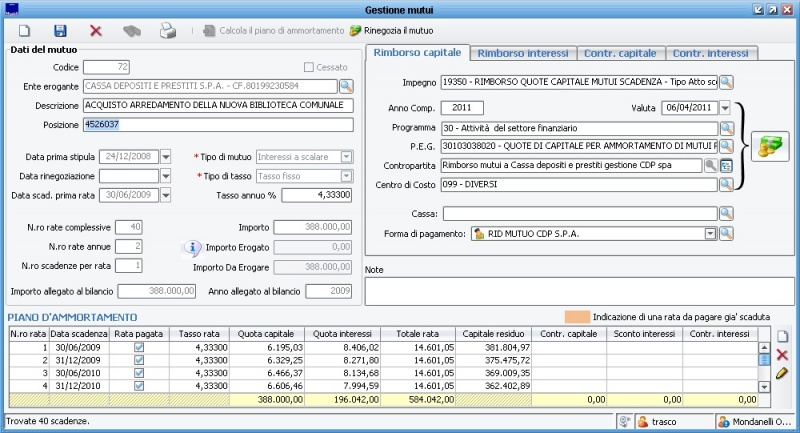This screenshot has width=800, height=433.
Task: Click the money stack button beside the bracket
Action: pos(770,146)
